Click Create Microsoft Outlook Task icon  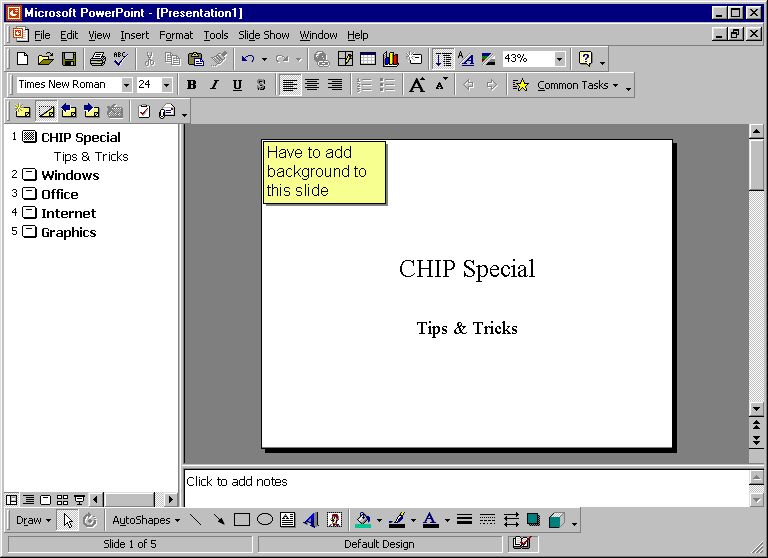click(144, 112)
